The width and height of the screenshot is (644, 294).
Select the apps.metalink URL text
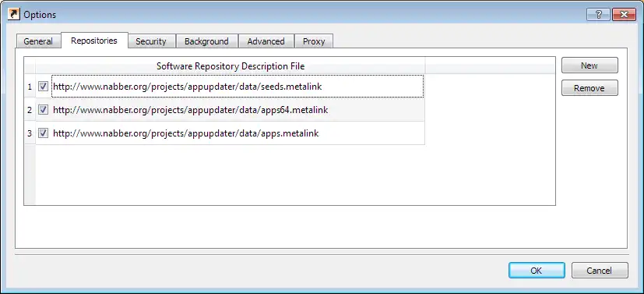click(x=186, y=133)
